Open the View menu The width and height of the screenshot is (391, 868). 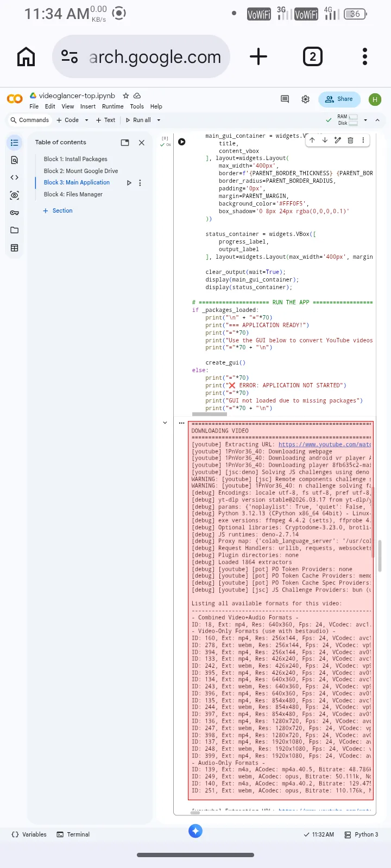point(68,106)
